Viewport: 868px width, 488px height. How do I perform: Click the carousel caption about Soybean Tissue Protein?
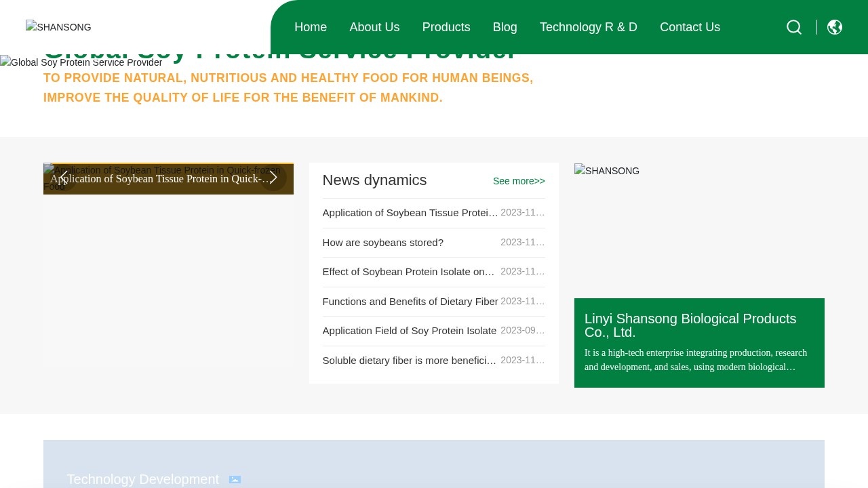coord(161,179)
